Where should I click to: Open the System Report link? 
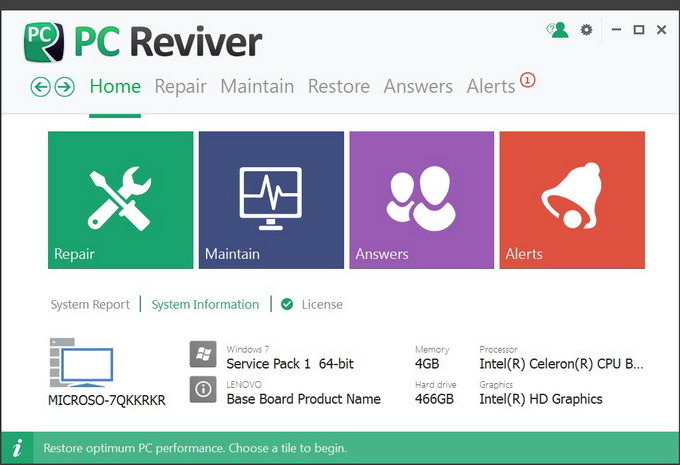point(90,305)
